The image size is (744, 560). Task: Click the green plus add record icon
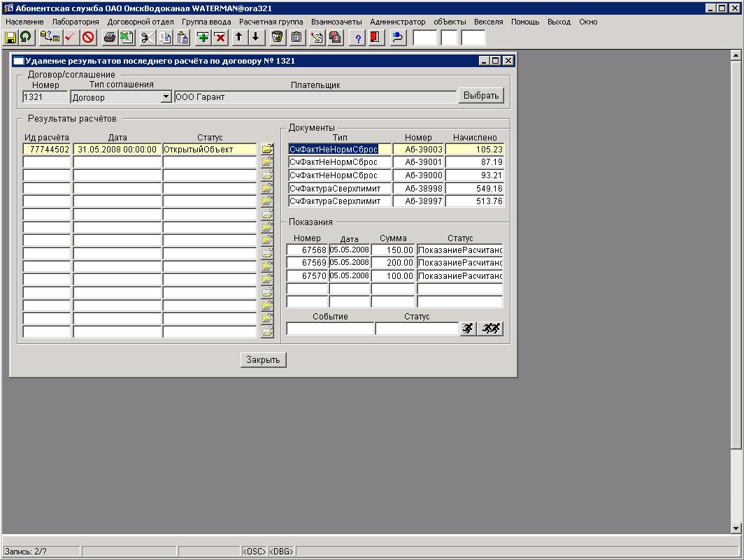tap(203, 37)
